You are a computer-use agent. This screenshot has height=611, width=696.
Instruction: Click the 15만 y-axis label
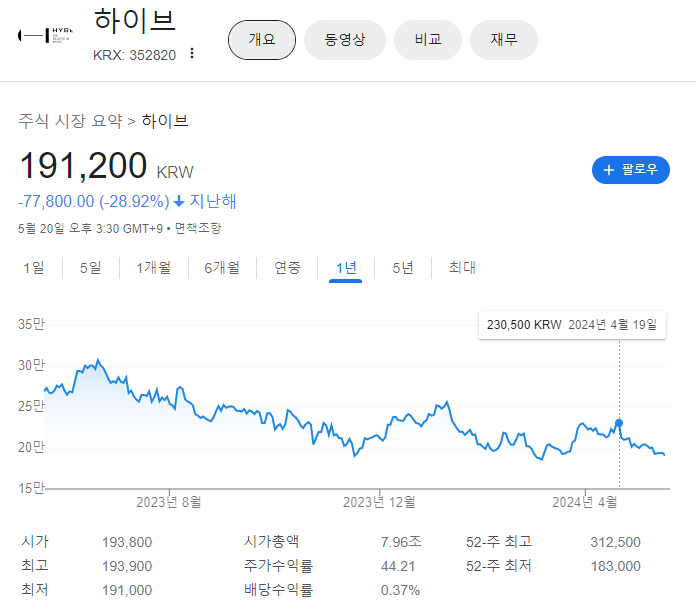coord(31,488)
